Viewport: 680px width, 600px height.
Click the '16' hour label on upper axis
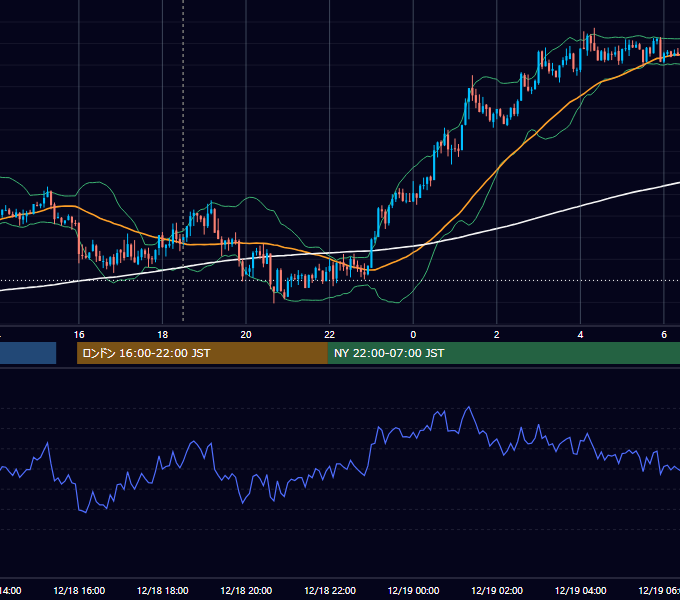[x=79, y=335]
